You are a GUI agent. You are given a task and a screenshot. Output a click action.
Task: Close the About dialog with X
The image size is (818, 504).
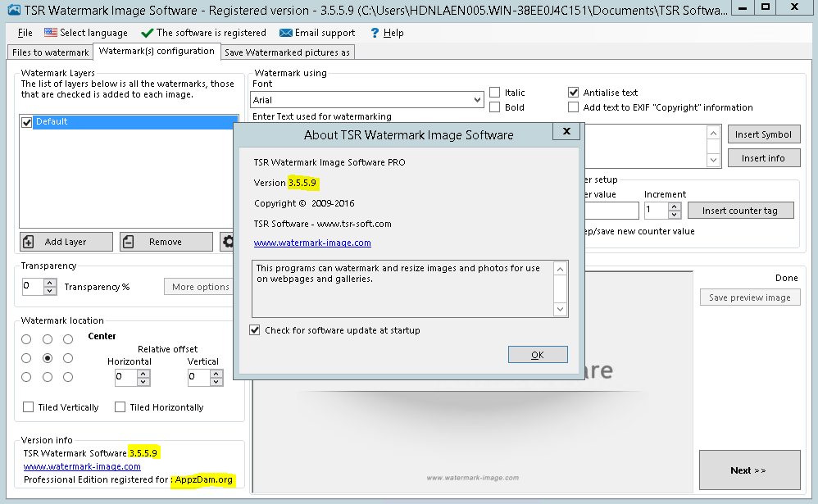[566, 131]
